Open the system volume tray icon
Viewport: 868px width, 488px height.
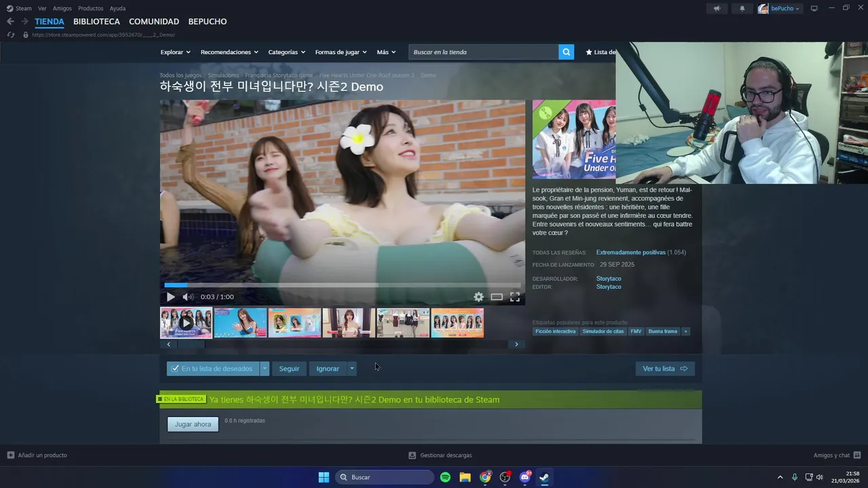click(819, 477)
